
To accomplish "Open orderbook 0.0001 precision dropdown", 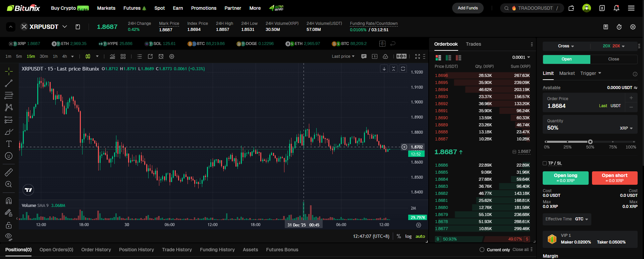I will [521, 57].
